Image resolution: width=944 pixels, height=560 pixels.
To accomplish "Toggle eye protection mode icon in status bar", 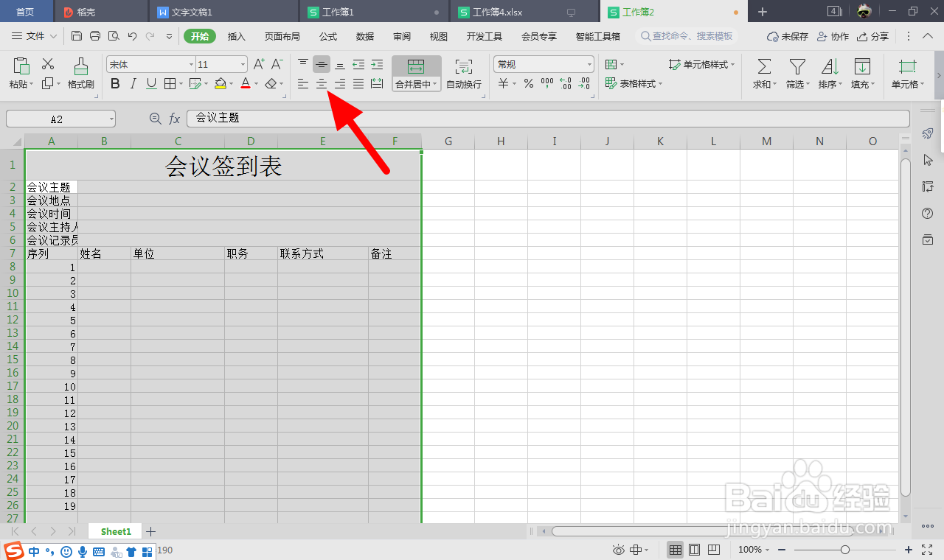I will 619,550.
